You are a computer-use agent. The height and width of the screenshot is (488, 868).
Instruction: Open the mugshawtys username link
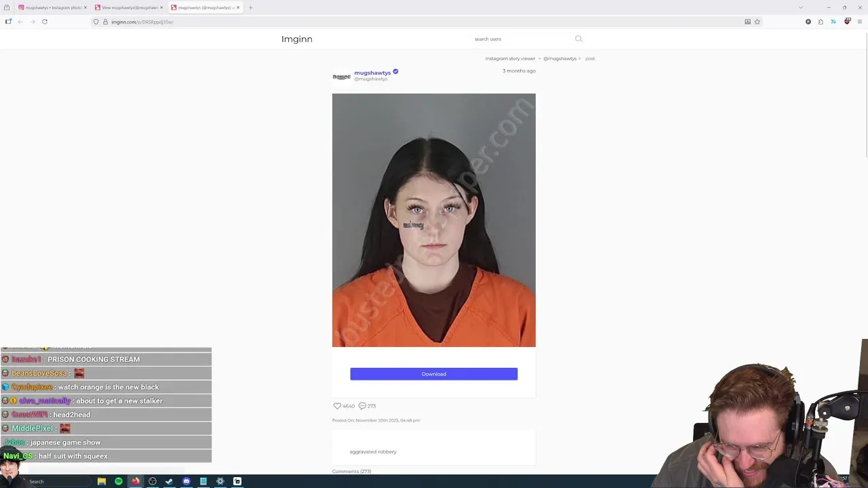click(x=372, y=73)
